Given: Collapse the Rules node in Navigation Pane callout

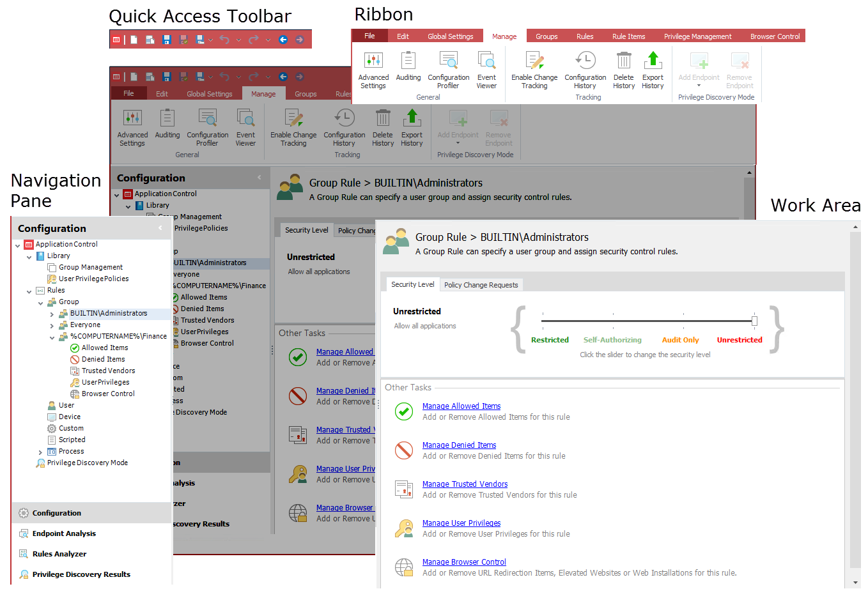Looking at the screenshot, I should (29, 291).
